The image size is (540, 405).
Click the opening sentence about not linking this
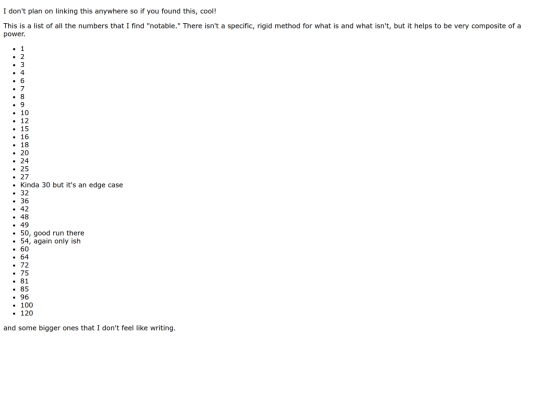click(x=110, y=11)
